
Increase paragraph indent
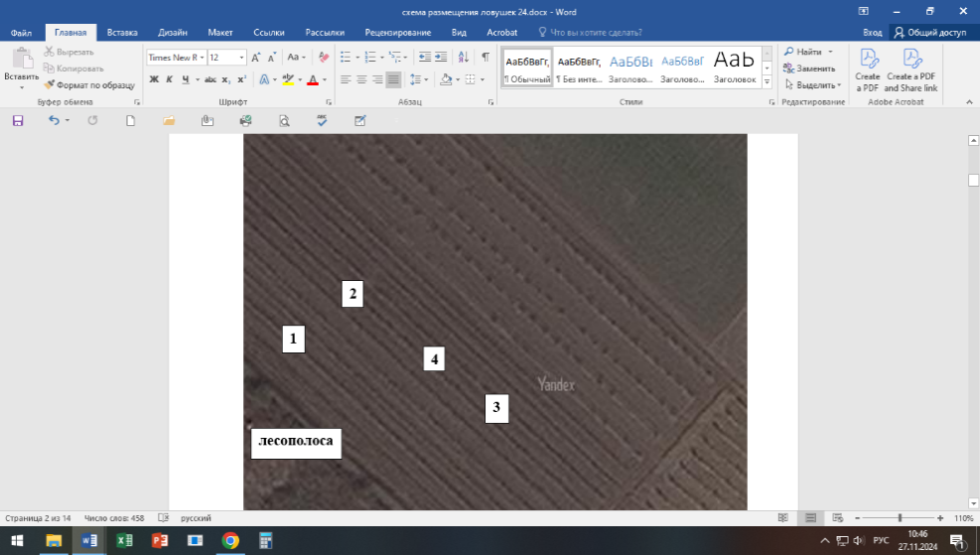[441, 58]
